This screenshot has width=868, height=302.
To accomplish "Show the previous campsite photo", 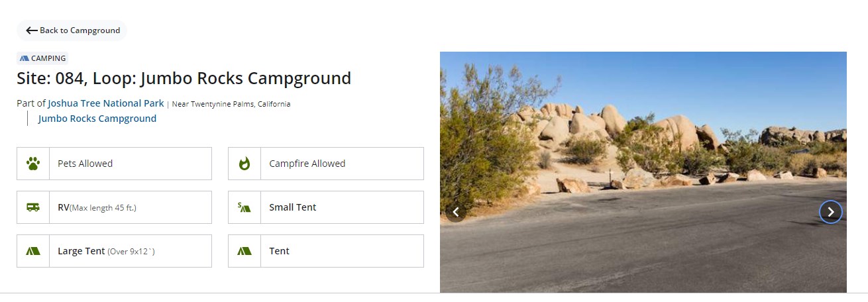I will point(456,212).
